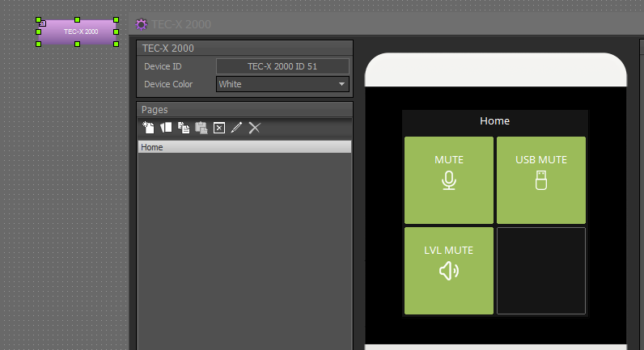Click the USB MUTE label text
Viewport: 644px width, 350px height.
click(541, 159)
